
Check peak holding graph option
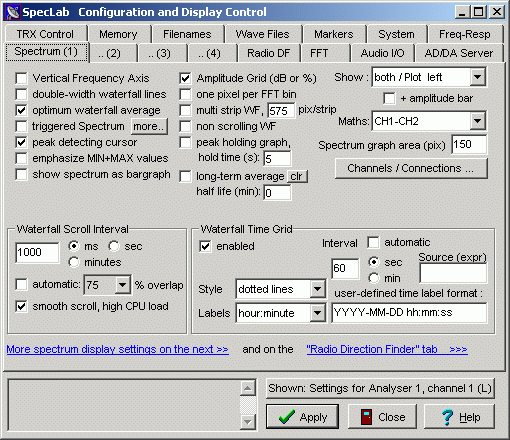(185, 142)
